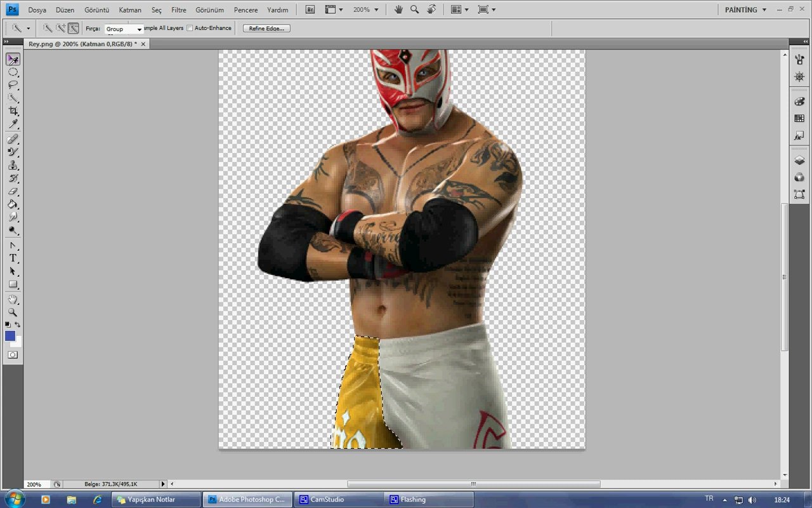This screenshot has height=508, width=812.
Task: Choose Subtract from Selection mode
Action: click(74, 29)
